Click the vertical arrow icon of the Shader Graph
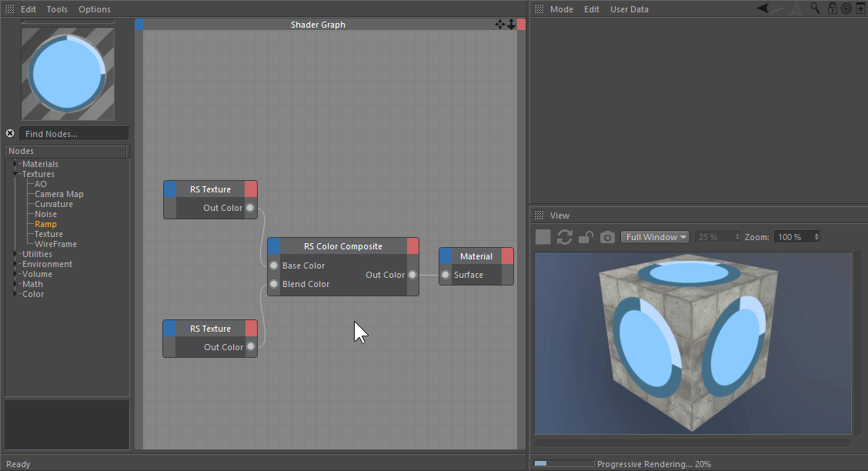The image size is (868, 471). tap(511, 25)
